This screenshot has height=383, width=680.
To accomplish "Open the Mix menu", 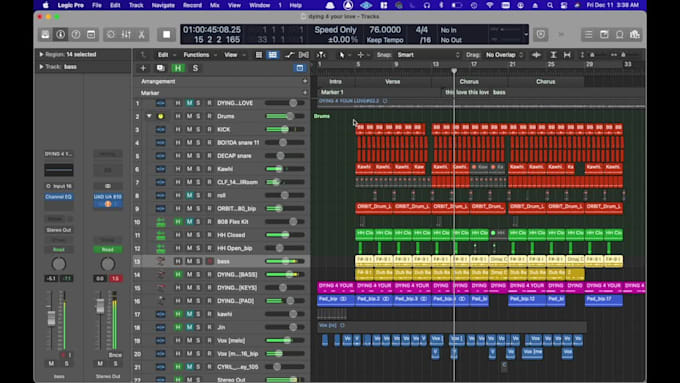I will tap(215, 5).
